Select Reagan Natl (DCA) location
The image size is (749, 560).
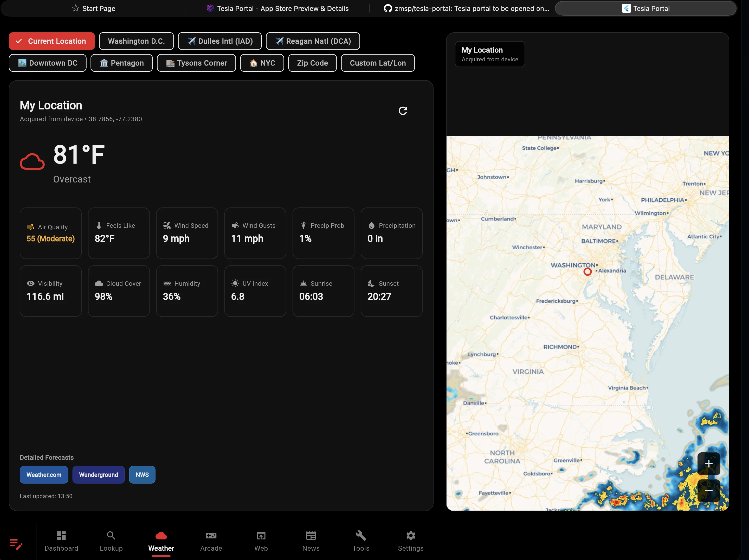coord(313,41)
